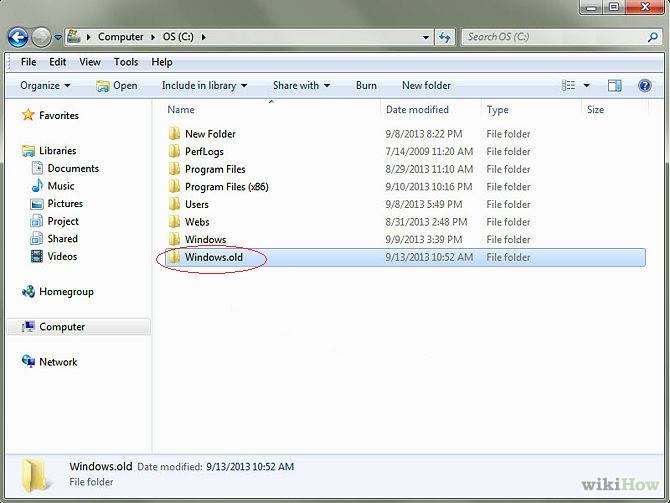Open the Tools menu
The image size is (670, 503).
pyautogui.click(x=126, y=62)
